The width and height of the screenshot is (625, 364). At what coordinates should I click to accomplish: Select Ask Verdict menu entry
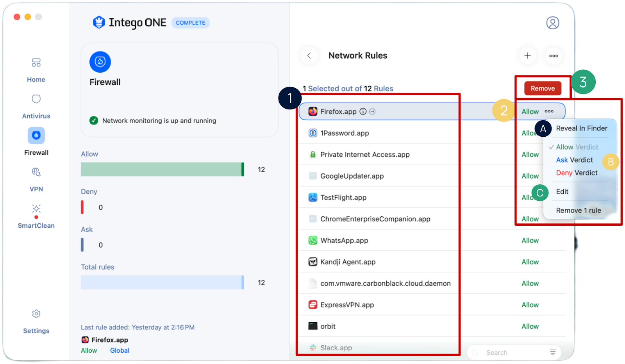pyautogui.click(x=574, y=160)
